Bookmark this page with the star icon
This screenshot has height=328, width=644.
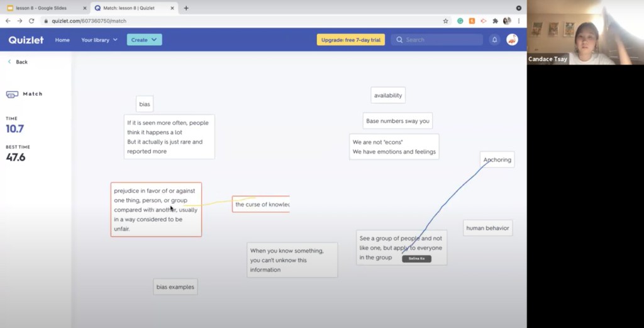coord(445,21)
